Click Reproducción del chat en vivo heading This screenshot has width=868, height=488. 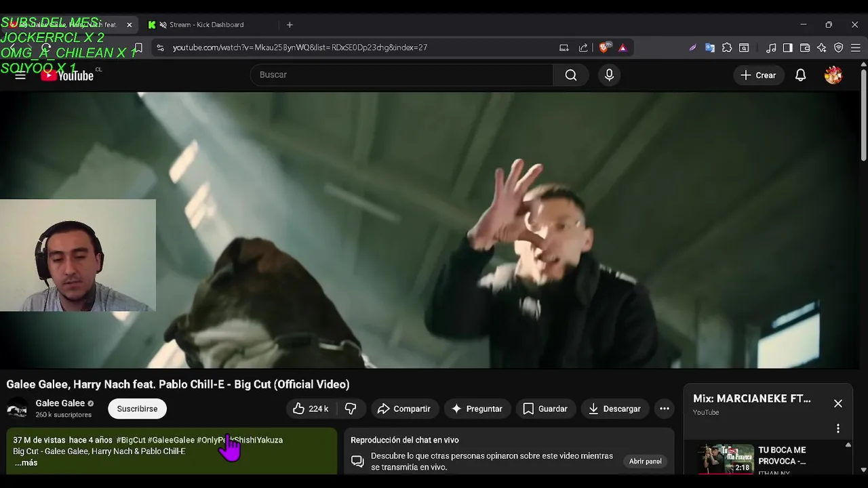405,440
